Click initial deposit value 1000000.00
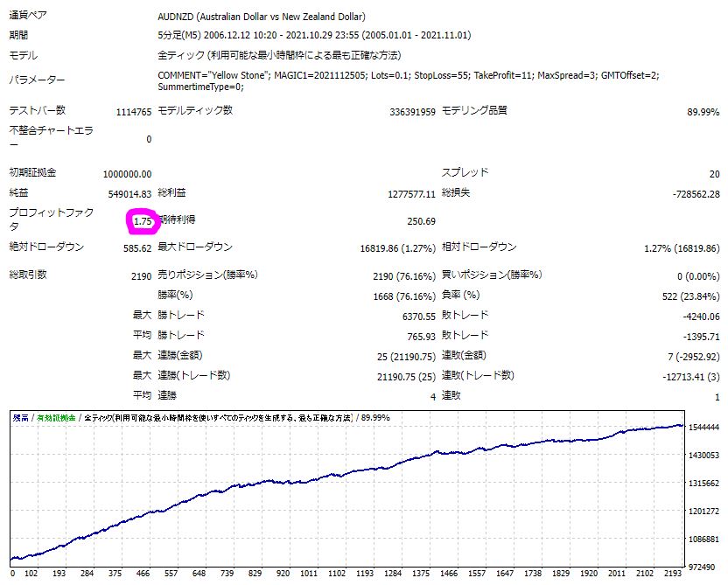 (127, 174)
